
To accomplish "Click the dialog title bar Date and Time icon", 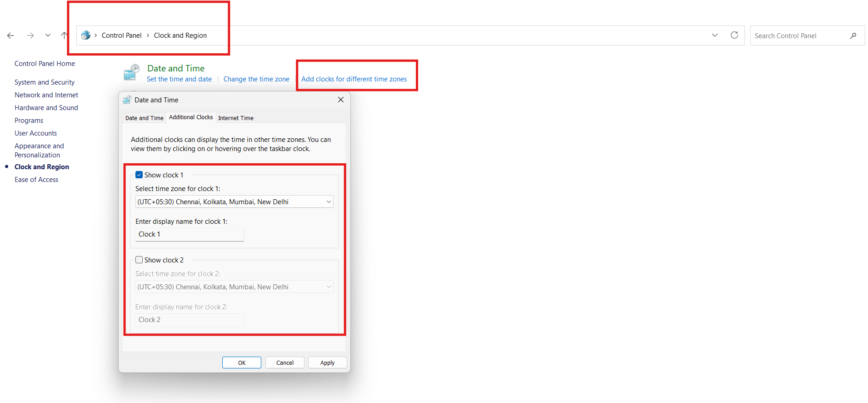I will [127, 100].
